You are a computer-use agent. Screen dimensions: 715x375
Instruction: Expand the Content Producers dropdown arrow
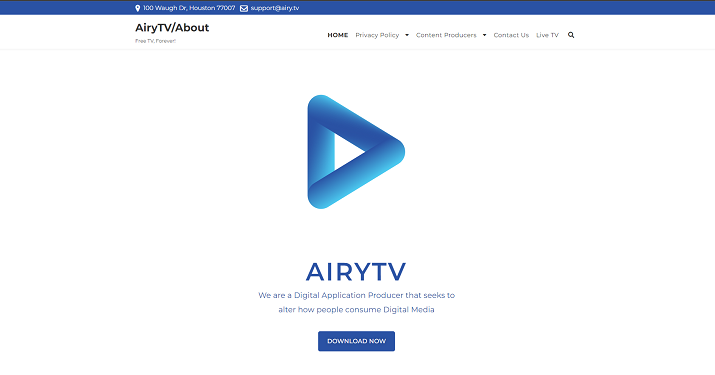point(484,35)
